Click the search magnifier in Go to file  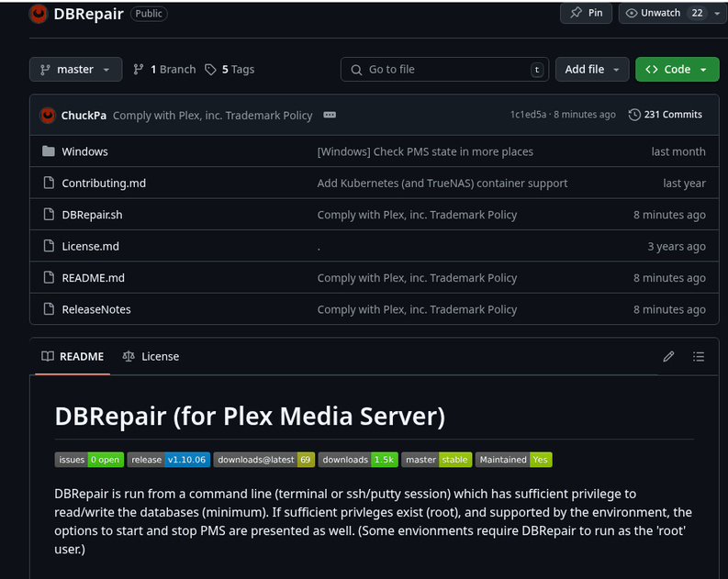click(x=356, y=70)
